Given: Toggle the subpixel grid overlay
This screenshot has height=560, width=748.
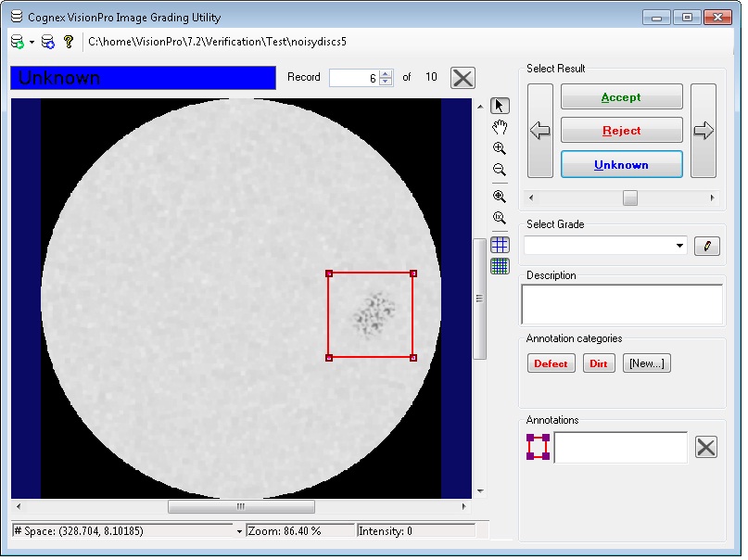Looking at the screenshot, I should tap(500, 266).
